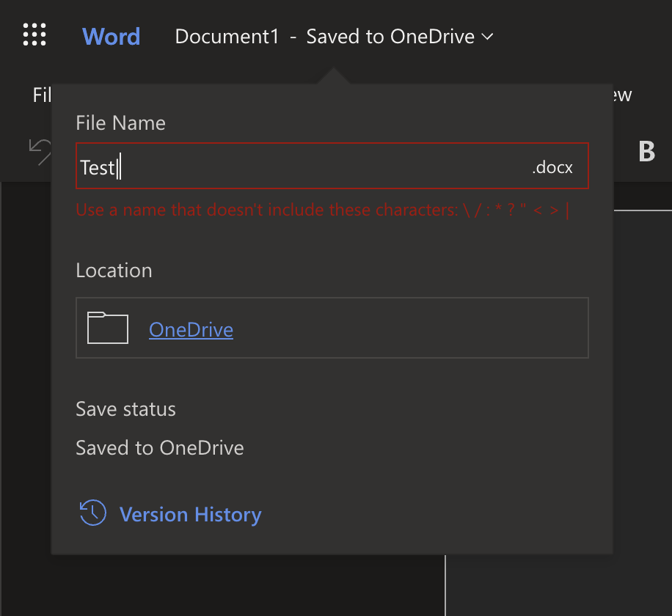Click the Document1 file name in header
The width and height of the screenshot is (672, 616).
tap(227, 37)
